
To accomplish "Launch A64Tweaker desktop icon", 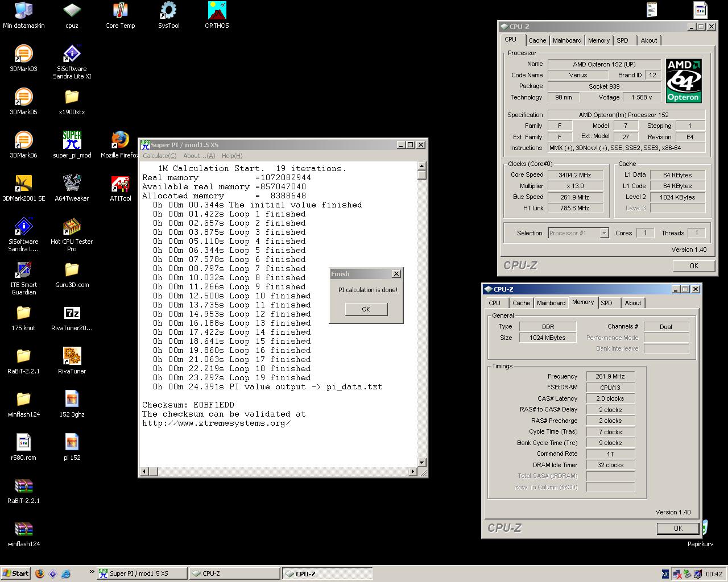I will (x=72, y=188).
